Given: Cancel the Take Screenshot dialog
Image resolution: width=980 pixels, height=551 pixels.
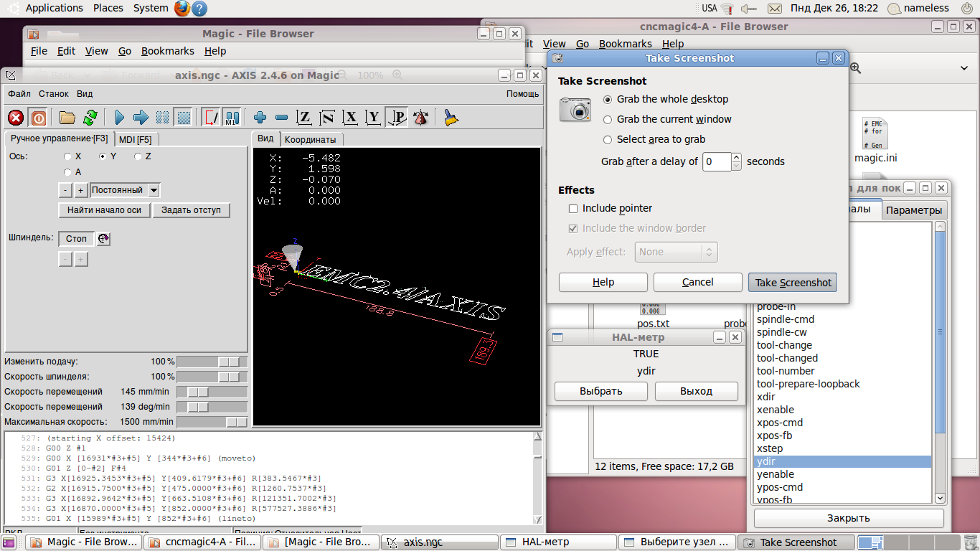Looking at the screenshot, I should [x=697, y=283].
